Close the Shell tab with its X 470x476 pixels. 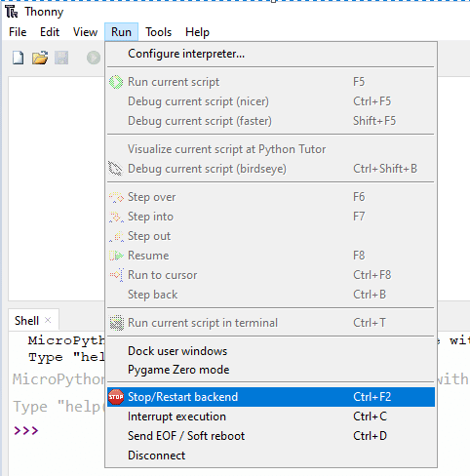tap(48, 320)
